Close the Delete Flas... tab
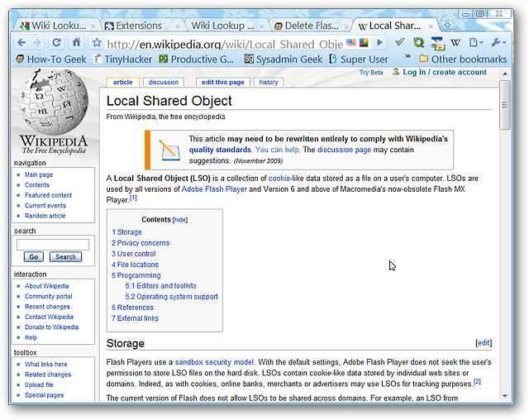This screenshot has width=529, height=420. [346, 26]
